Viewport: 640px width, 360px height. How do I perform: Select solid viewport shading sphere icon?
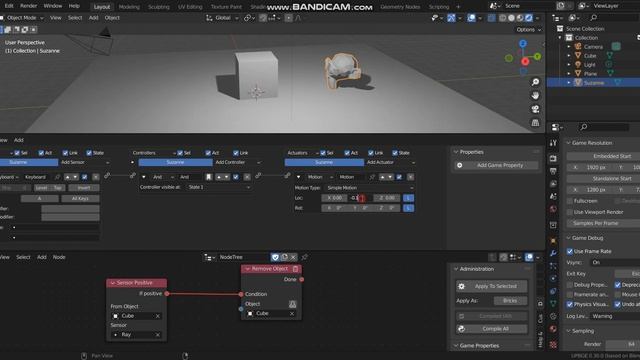[511, 18]
